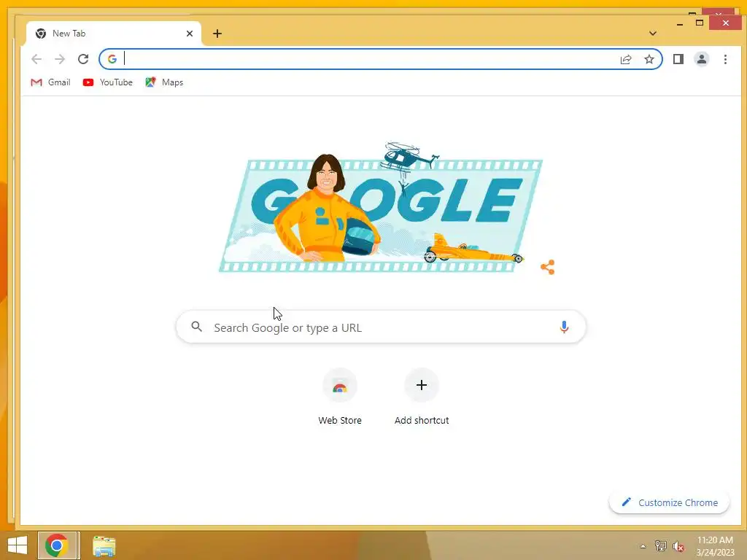Open a new tab with plus button
Image resolution: width=747 pixels, height=560 pixels.
pyautogui.click(x=217, y=34)
